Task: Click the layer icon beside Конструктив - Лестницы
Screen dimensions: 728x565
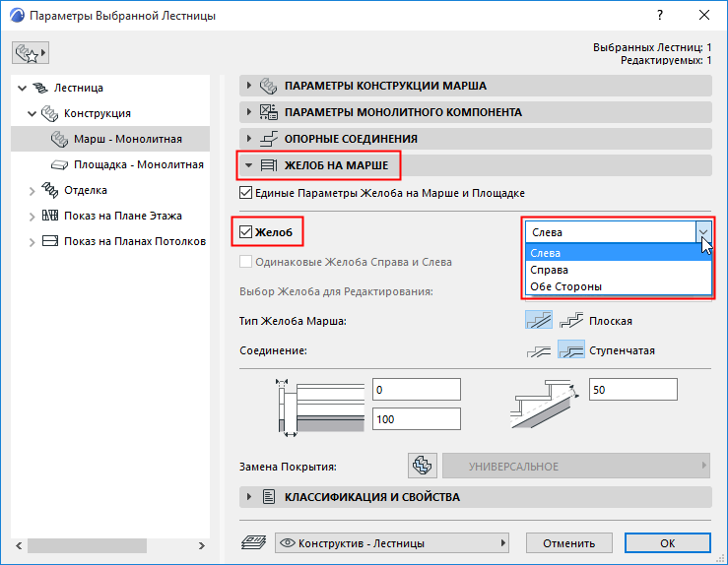Action: [x=253, y=542]
